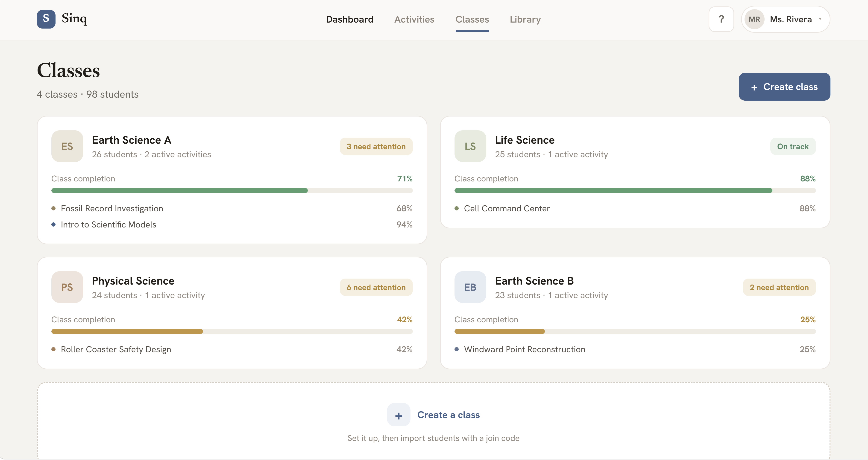Open the Life Science class title
Image resolution: width=868 pixels, height=460 pixels.
(525, 140)
